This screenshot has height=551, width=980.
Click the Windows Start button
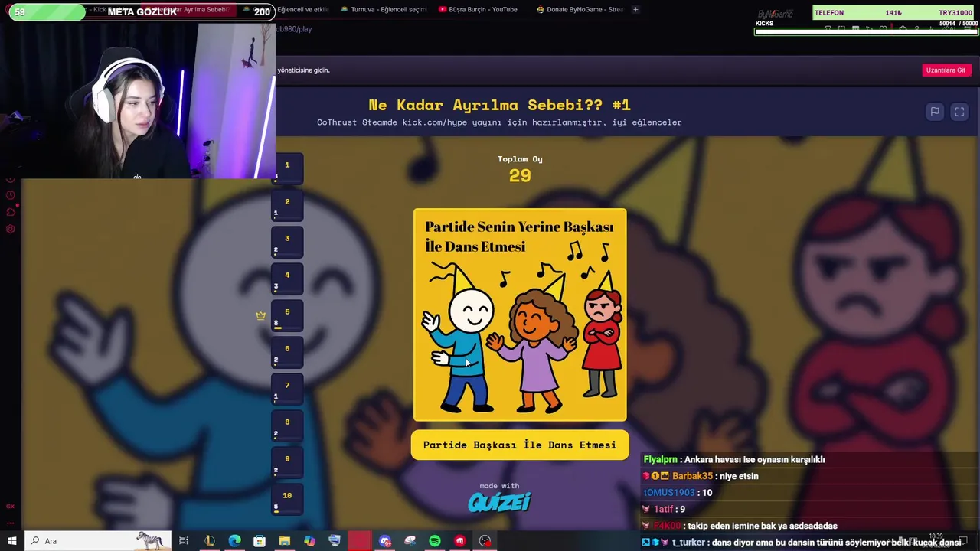coord(11,541)
